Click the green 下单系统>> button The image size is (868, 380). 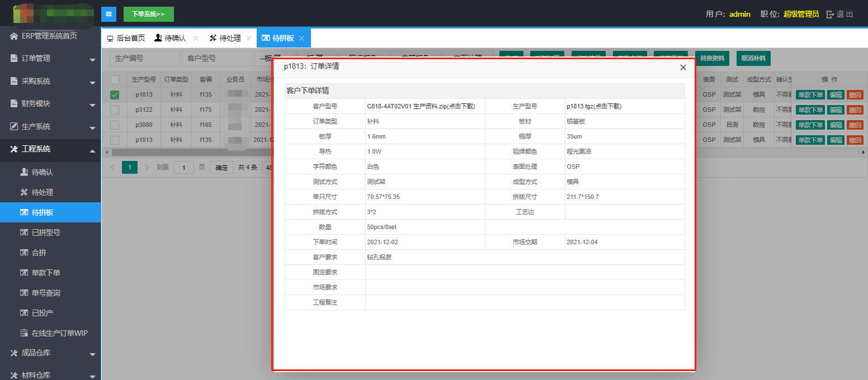click(148, 14)
